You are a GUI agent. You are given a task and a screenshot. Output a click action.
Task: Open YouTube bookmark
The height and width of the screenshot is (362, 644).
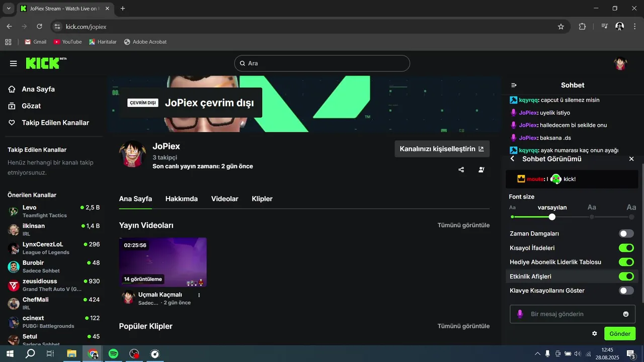(x=67, y=42)
